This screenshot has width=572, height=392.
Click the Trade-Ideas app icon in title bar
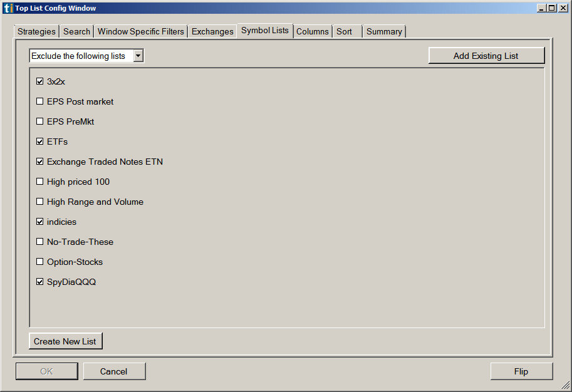[8, 8]
